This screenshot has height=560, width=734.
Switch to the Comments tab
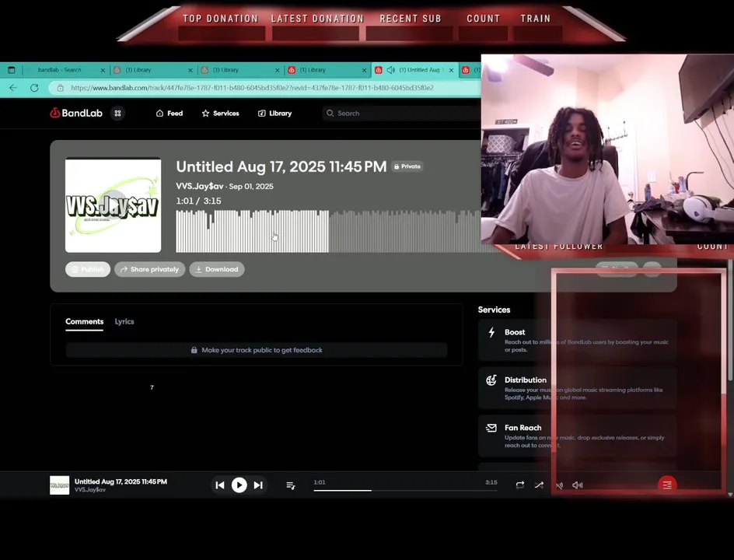(x=84, y=322)
